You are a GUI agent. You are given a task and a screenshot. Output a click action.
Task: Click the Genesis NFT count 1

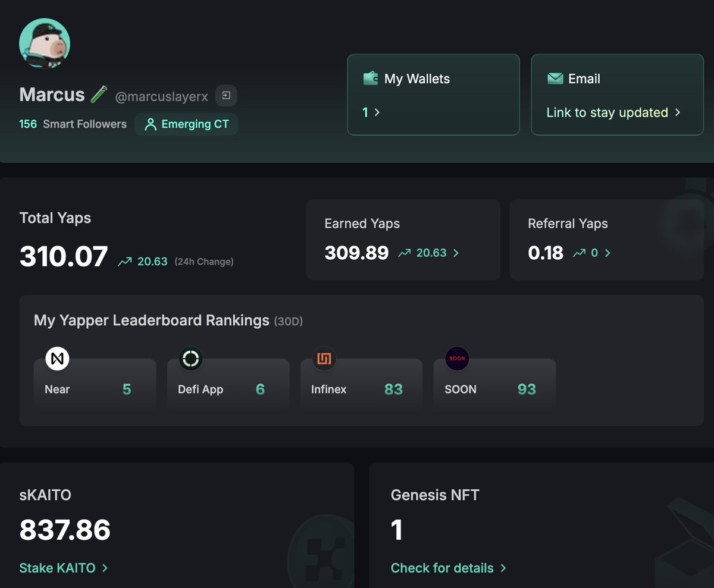(x=397, y=530)
